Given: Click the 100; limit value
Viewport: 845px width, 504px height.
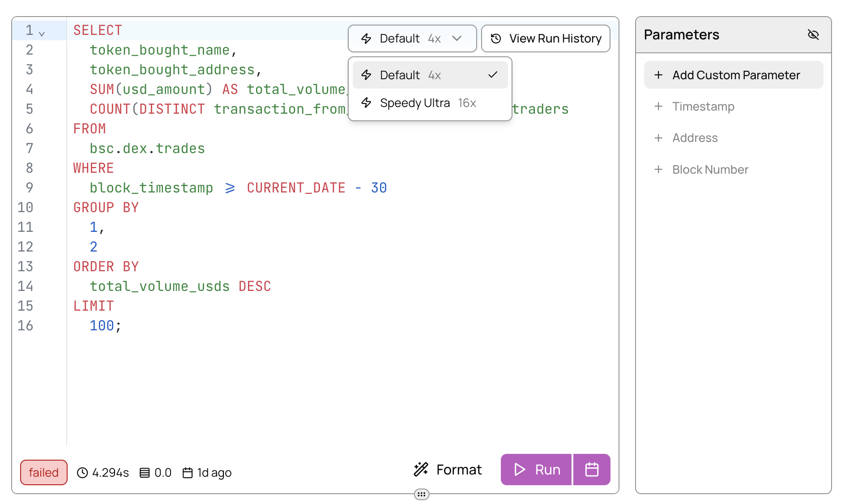Looking at the screenshot, I should tap(106, 326).
